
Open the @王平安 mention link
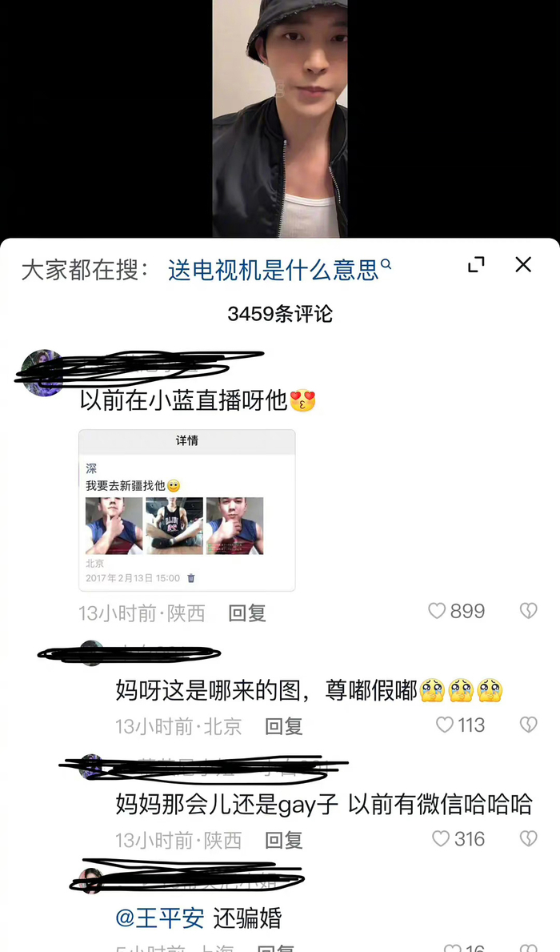159,918
